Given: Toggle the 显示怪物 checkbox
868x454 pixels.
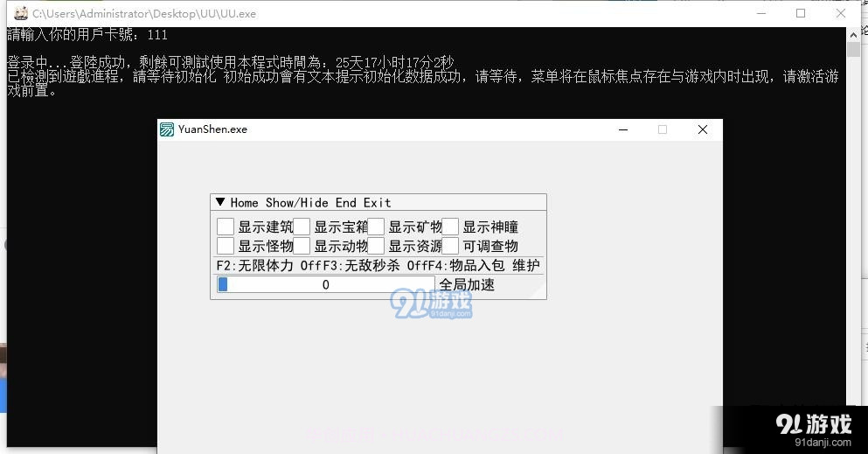Looking at the screenshot, I should (x=226, y=246).
